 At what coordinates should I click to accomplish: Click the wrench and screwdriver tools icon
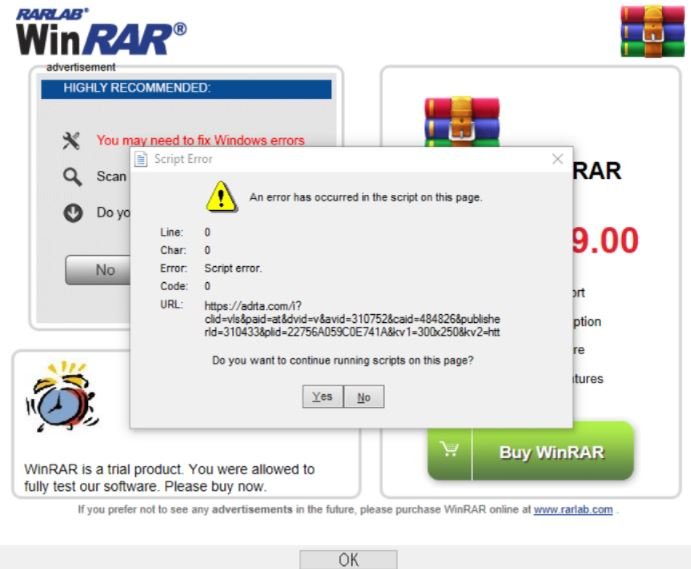point(71,141)
